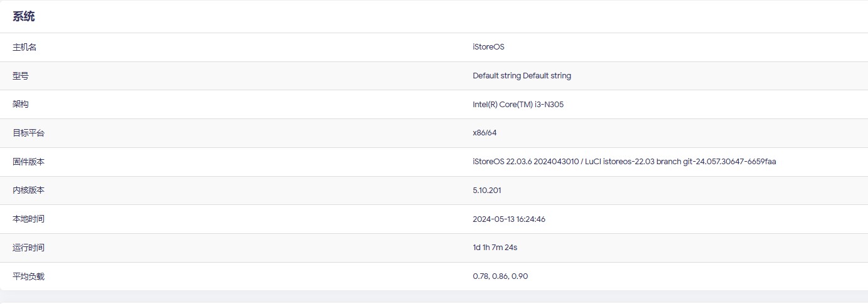Viewport: 868px width, 304px height.
Task: Click the 系统 section heading
Action: 24,17
